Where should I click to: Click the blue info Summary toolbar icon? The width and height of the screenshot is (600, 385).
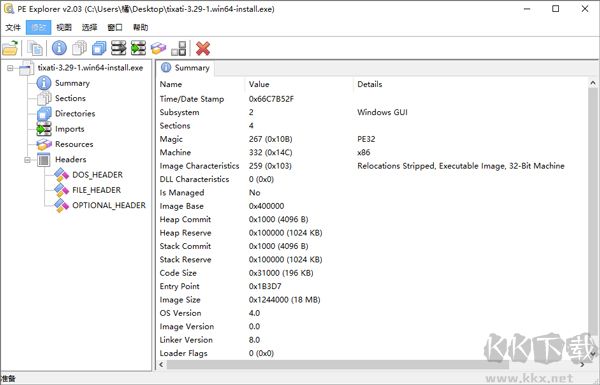[x=59, y=48]
